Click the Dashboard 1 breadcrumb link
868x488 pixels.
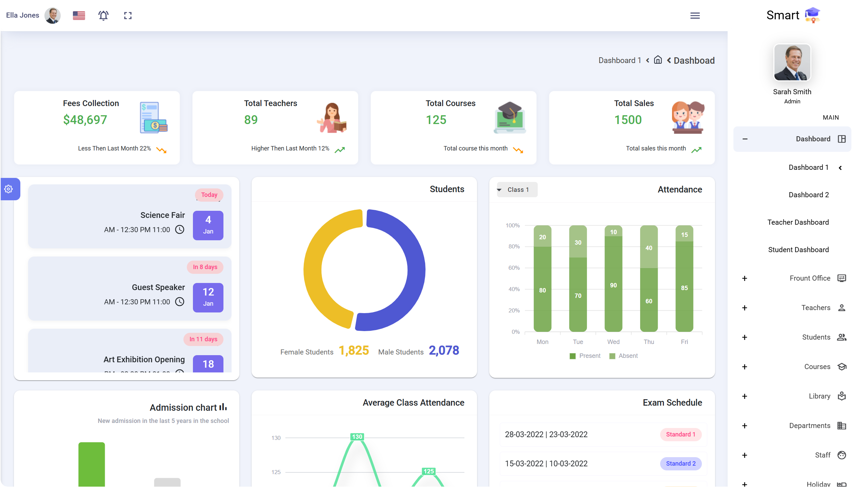[x=619, y=60]
